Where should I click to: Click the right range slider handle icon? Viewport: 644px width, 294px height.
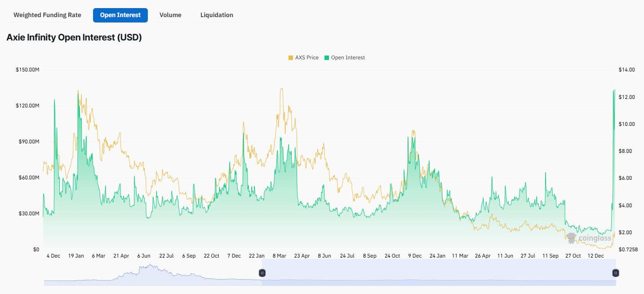(615, 272)
